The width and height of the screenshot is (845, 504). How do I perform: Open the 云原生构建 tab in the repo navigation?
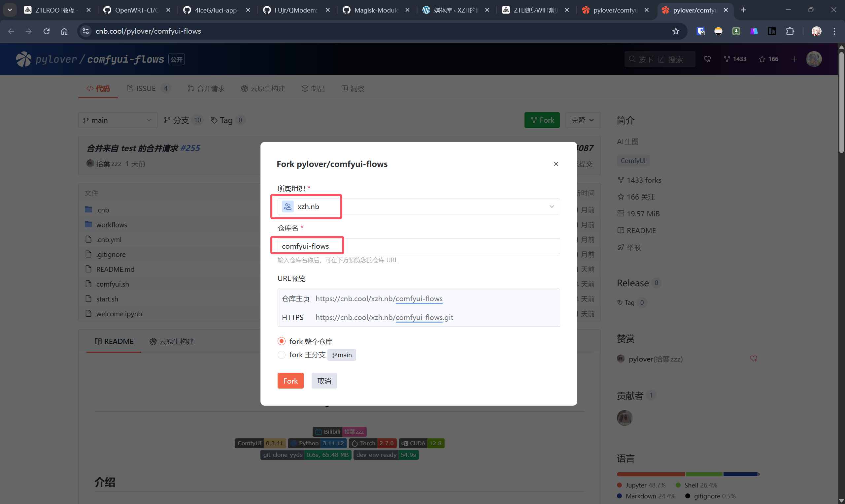[x=263, y=89]
